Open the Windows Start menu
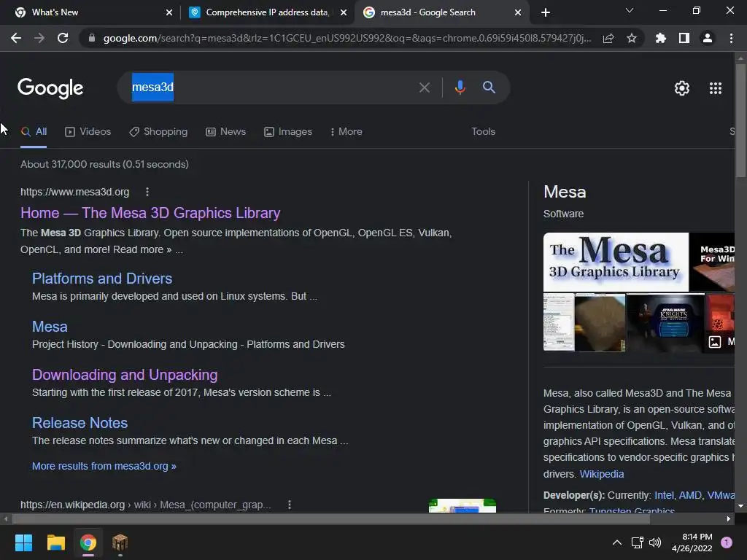This screenshot has height=560, width=747. [x=23, y=542]
